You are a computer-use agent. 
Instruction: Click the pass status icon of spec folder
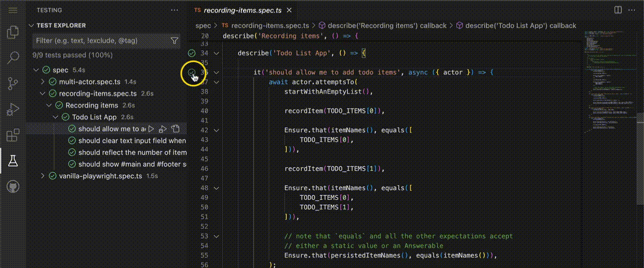coord(47,70)
